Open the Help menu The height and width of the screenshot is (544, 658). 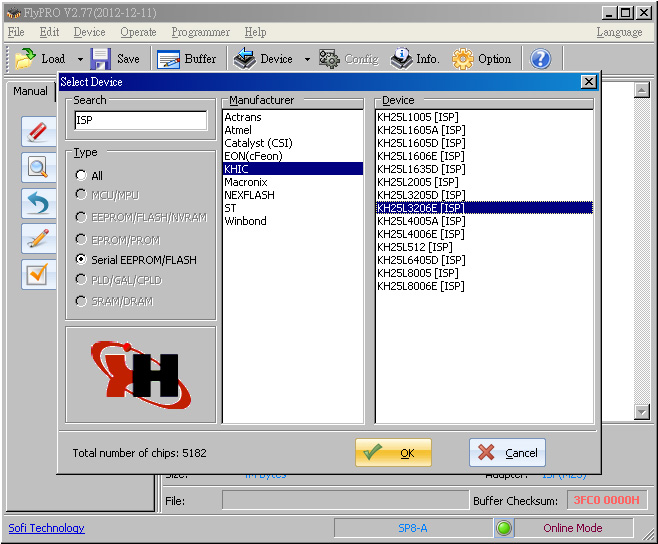[255, 32]
